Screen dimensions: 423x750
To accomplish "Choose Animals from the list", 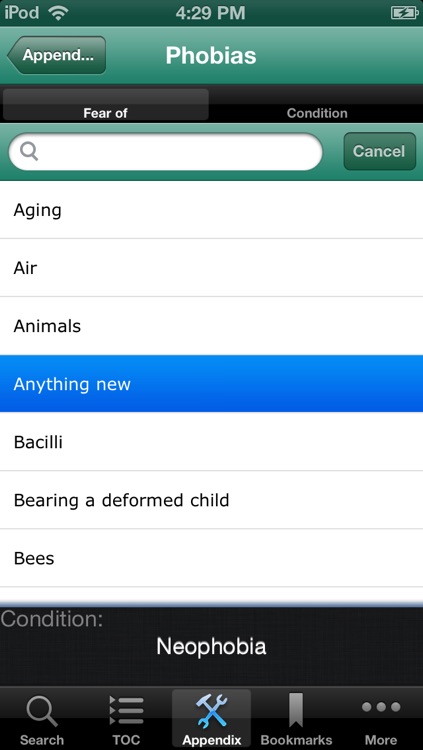I will pos(212,326).
